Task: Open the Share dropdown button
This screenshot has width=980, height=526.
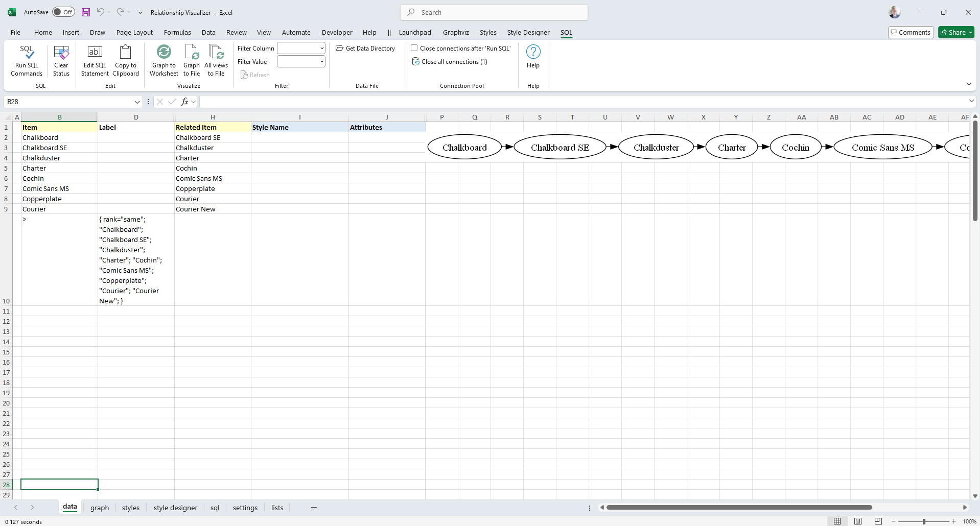Action: (x=956, y=32)
